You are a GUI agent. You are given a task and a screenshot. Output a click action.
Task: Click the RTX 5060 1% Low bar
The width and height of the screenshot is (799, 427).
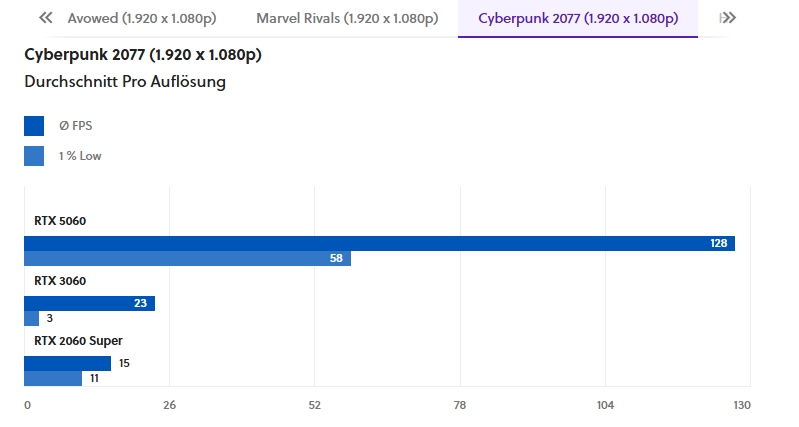187,259
